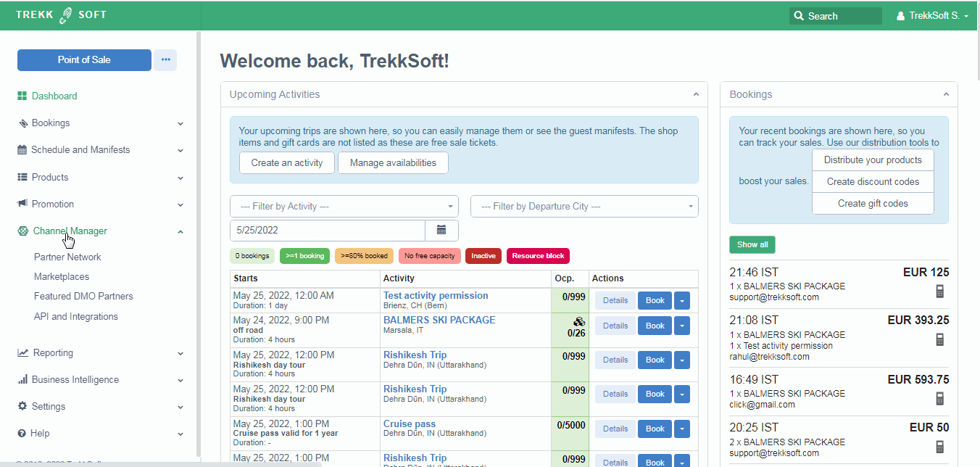
Task: Click the Resource block legend swatch
Action: point(538,256)
